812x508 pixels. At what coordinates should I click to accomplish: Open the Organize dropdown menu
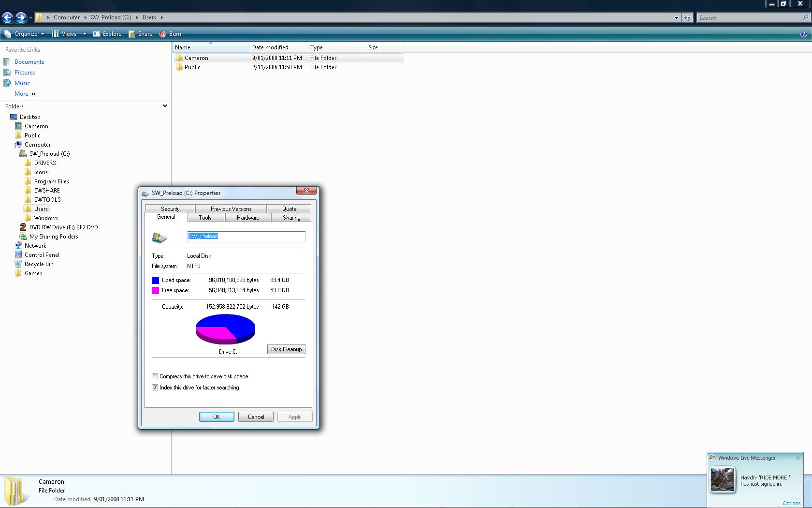coord(25,34)
